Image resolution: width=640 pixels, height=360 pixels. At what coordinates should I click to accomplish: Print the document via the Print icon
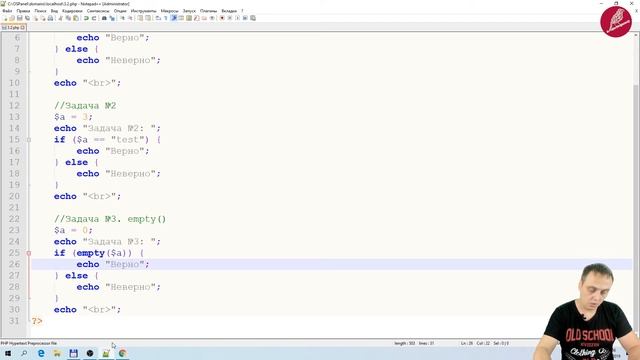pos(50,18)
